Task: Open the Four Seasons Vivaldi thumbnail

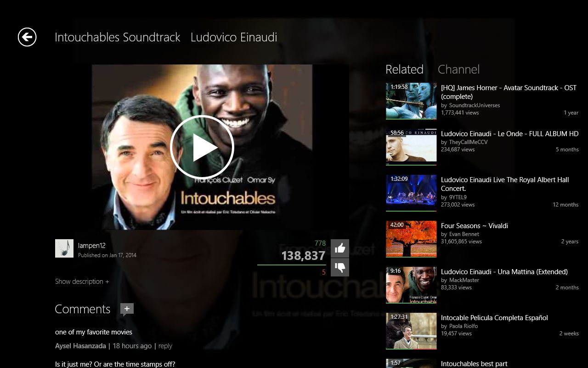Action: point(411,239)
